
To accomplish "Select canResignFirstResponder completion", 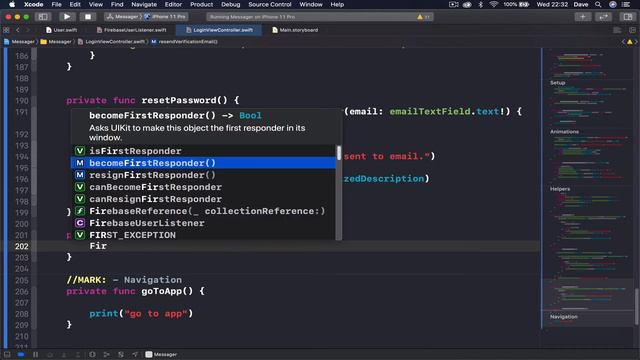I will click(x=203, y=199).
